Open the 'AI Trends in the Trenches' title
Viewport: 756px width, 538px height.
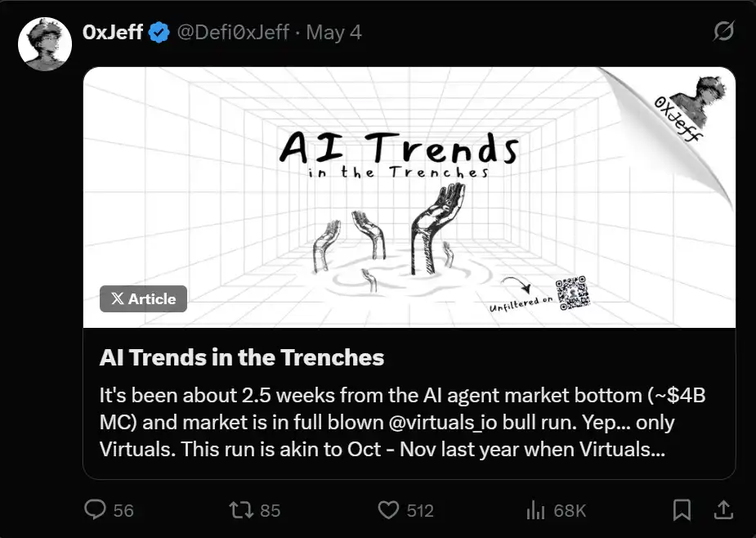(x=242, y=357)
